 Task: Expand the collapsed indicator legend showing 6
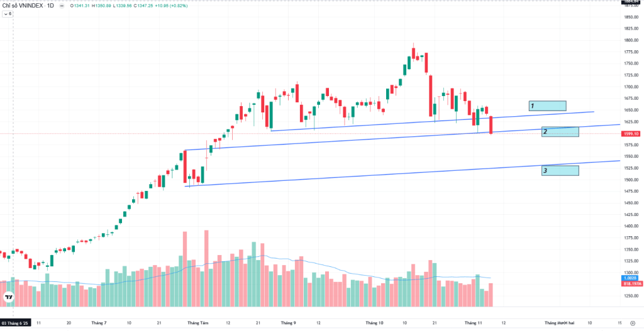[x=8, y=13]
